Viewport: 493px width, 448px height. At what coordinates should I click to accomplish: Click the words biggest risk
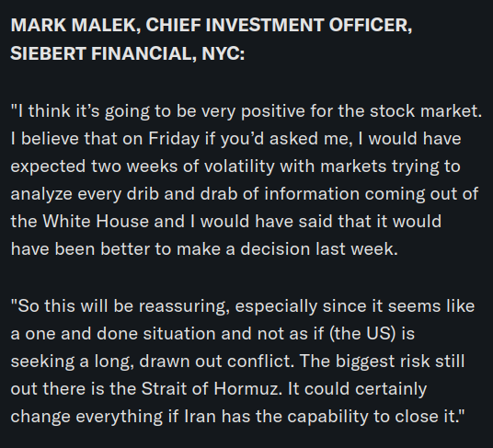click(383, 361)
